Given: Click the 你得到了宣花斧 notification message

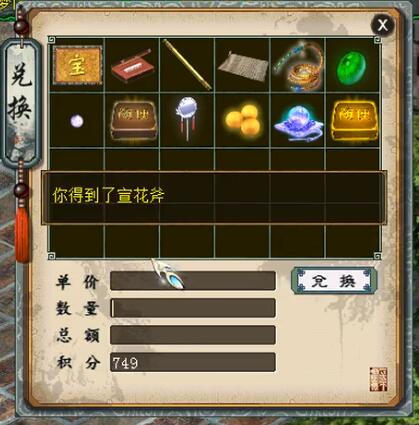Looking at the screenshot, I should [108, 195].
